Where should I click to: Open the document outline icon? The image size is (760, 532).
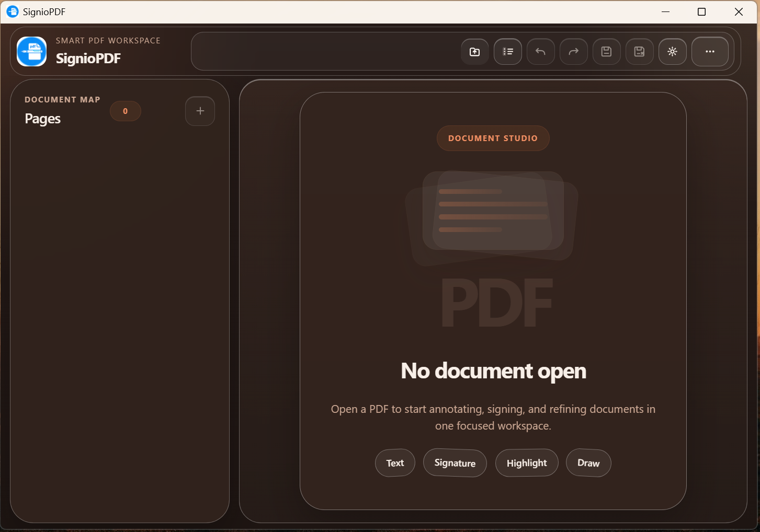pos(507,51)
